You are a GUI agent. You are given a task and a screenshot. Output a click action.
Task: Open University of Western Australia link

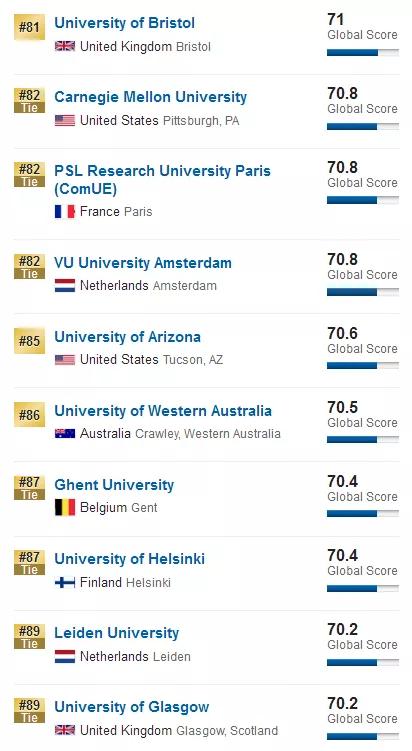click(163, 411)
